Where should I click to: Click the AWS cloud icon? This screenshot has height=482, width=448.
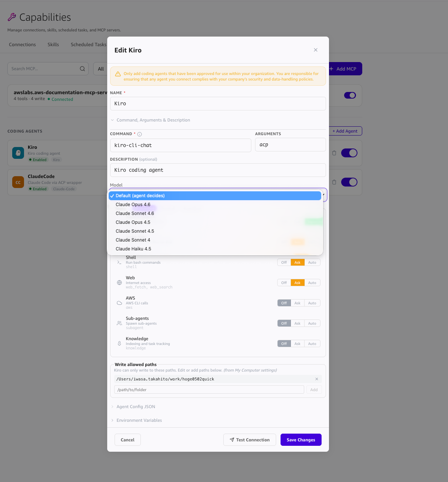click(x=119, y=303)
